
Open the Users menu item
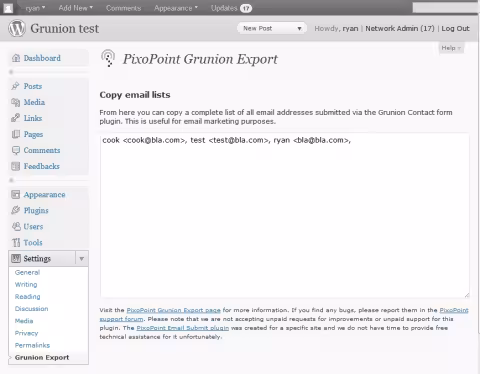click(33, 226)
